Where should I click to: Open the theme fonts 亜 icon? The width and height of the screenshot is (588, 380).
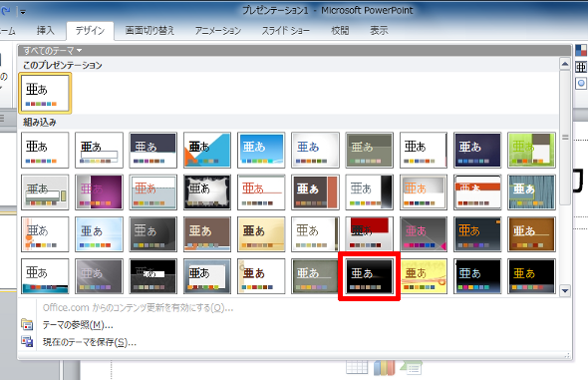pyautogui.click(x=581, y=67)
